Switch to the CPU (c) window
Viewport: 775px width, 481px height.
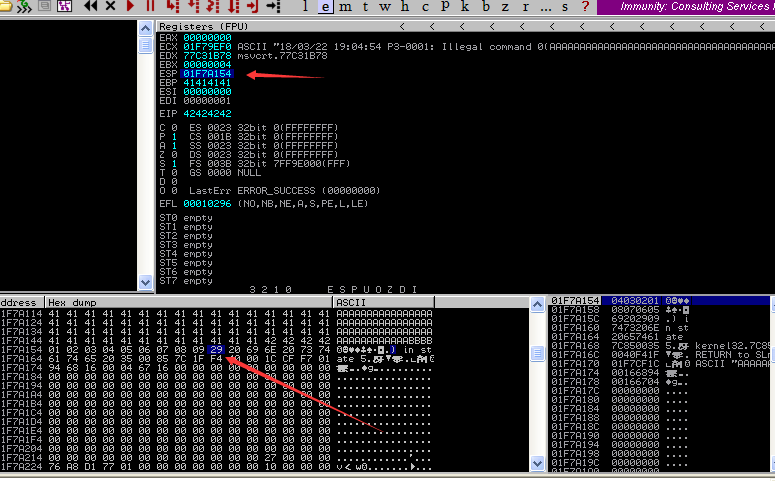pyautogui.click(x=425, y=6)
